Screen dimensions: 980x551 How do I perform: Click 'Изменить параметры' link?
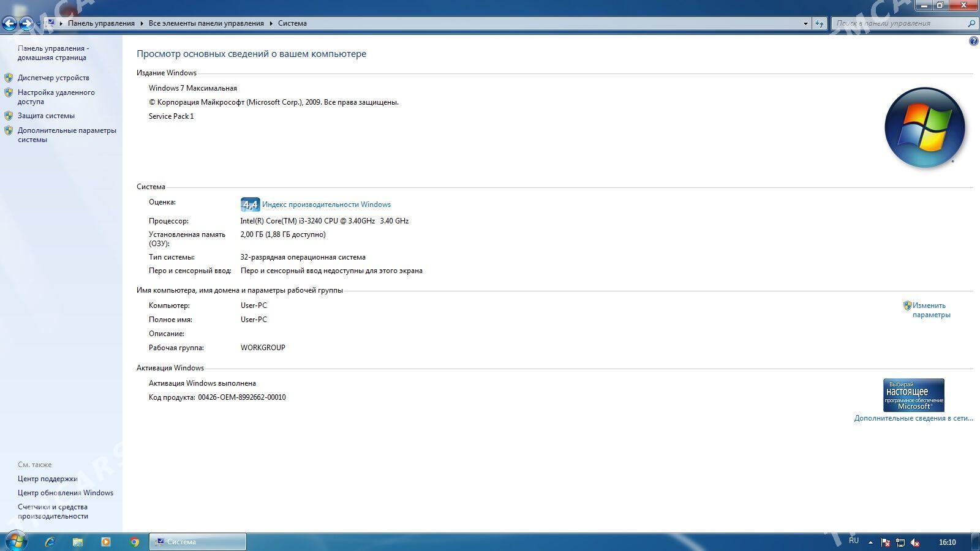click(930, 310)
